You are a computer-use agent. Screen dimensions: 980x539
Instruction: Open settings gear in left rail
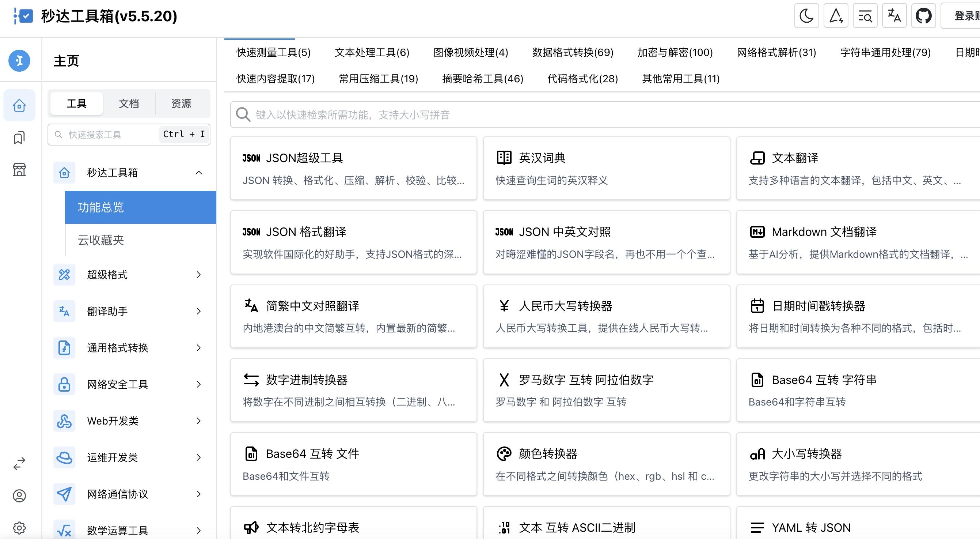point(19,528)
